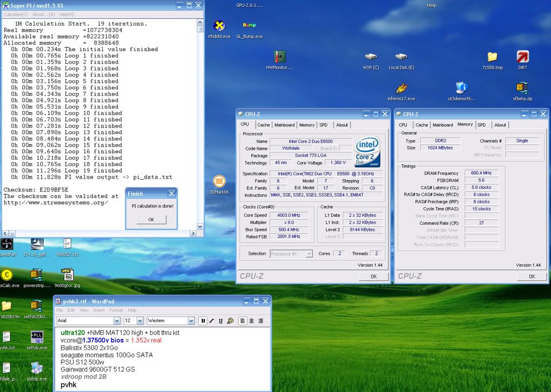Click the Super PI scrollbar up arrow
551x392 pixels.
(x=200, y=23)
